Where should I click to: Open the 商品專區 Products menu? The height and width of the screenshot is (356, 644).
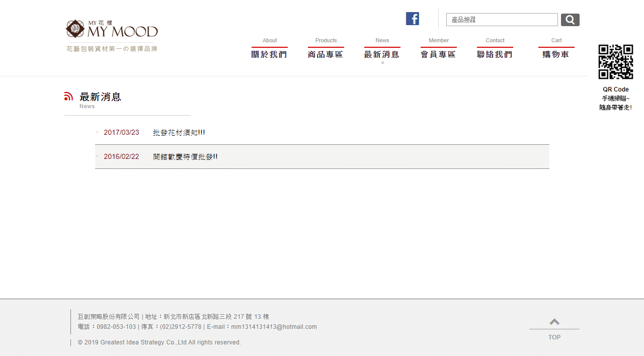click(326, 48)
